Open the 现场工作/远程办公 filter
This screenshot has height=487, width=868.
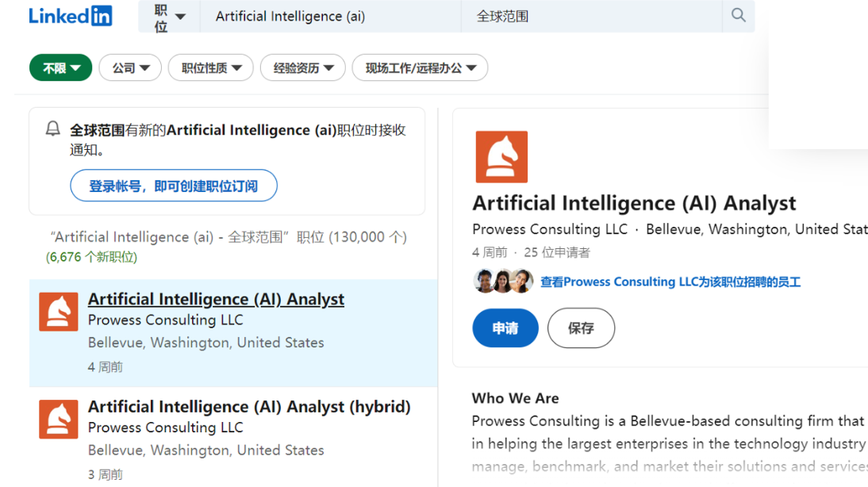[x=421, y=67]
